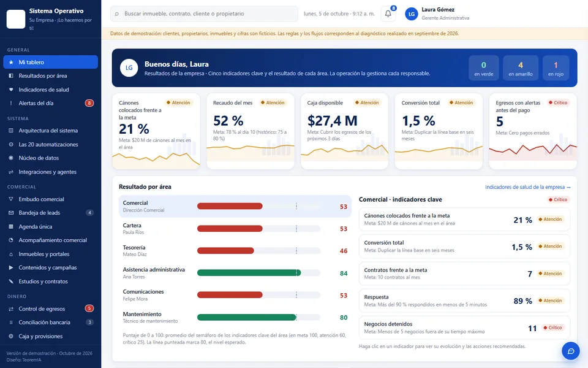Click the play icon for Contenidos y campañas
588x368 pixels.
tap(11, 268)
